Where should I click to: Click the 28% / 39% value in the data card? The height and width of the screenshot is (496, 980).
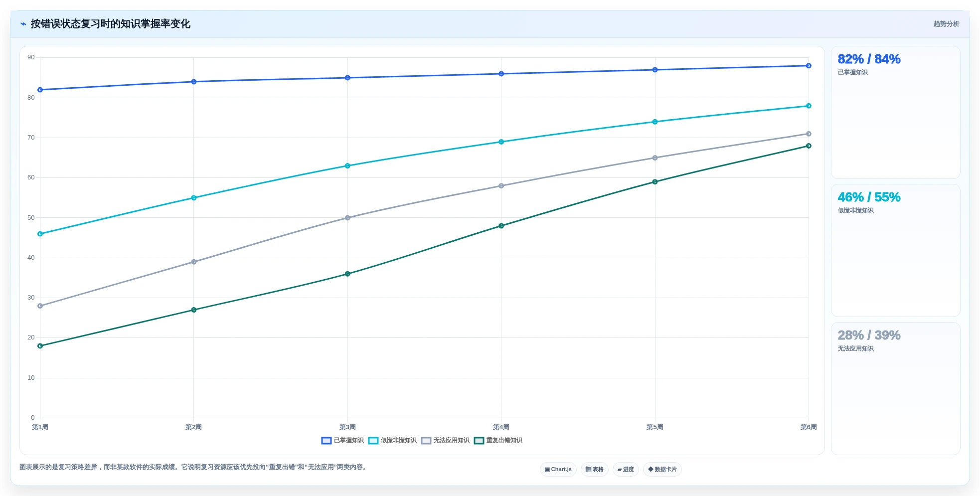(x=869, y=335)
